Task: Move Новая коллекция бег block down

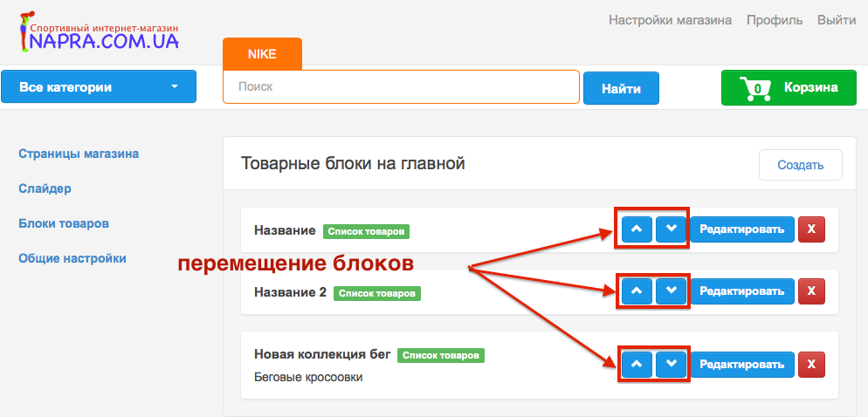Action: [x=671, y=365]
